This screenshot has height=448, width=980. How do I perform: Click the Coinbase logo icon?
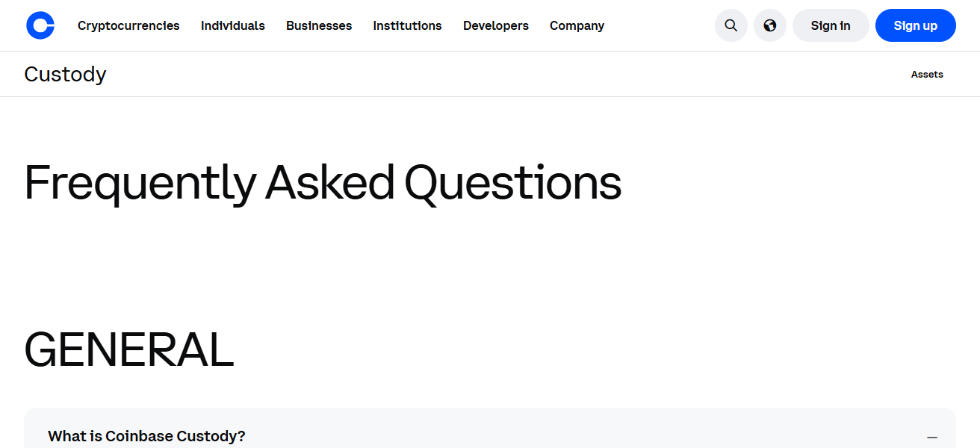click(x=40, y=25)
